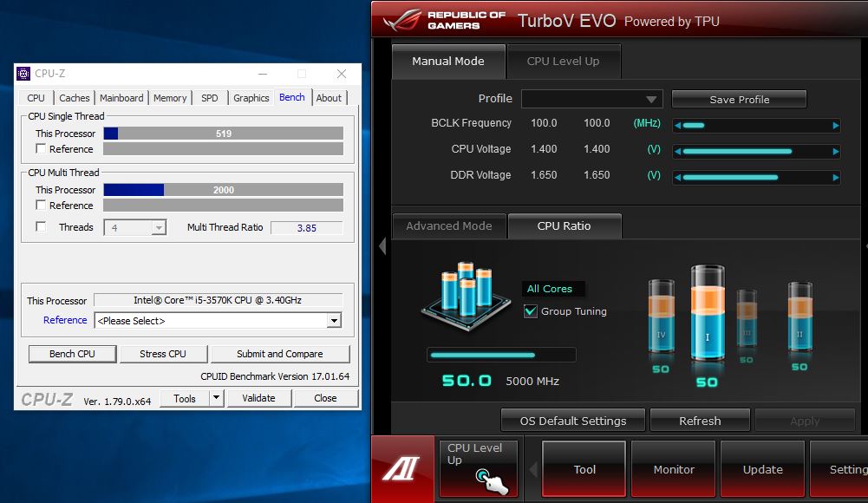Viewport: 868px width, 503px height.
Task: Click the Close button in CPU-Z
Action: point(325,398)
